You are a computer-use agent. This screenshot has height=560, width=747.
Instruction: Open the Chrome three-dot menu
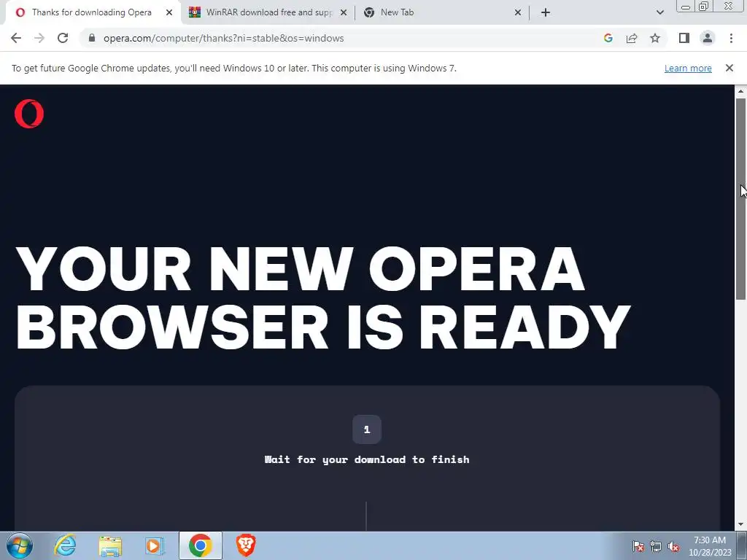[731, 38]
